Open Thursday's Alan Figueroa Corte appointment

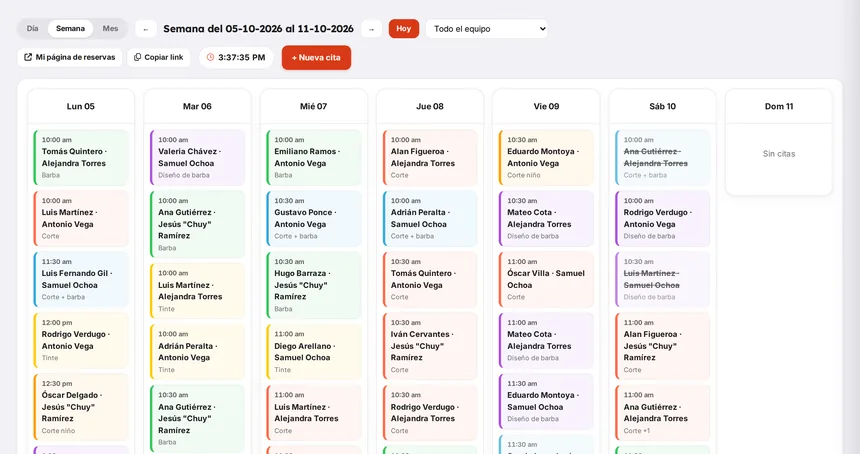tap(429, 157)
